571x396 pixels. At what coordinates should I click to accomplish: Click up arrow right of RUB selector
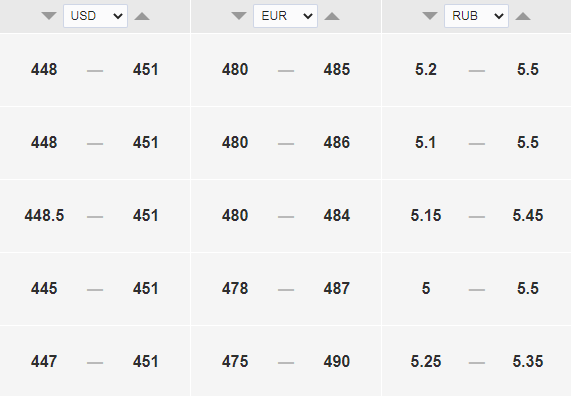coord(523,16)
